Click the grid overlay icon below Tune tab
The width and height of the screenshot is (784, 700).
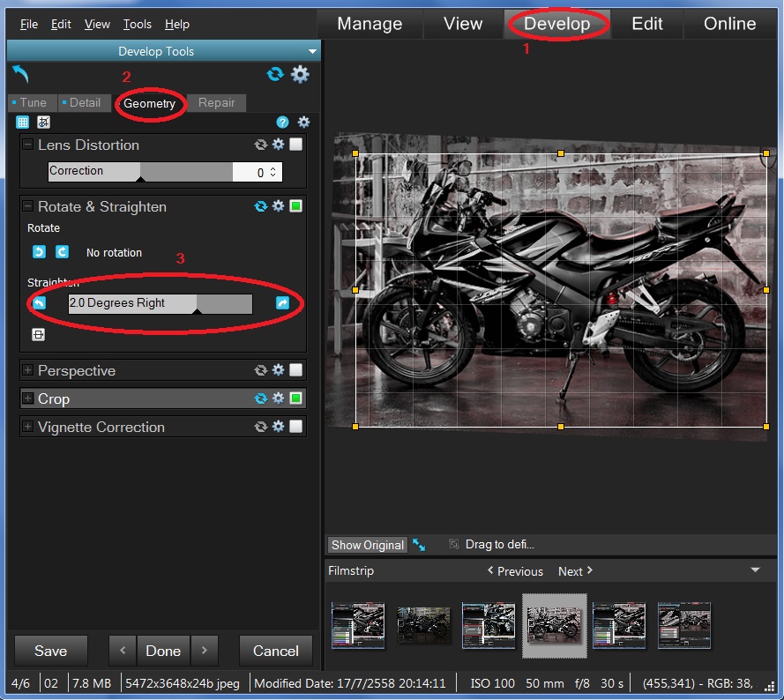point(23,123)
